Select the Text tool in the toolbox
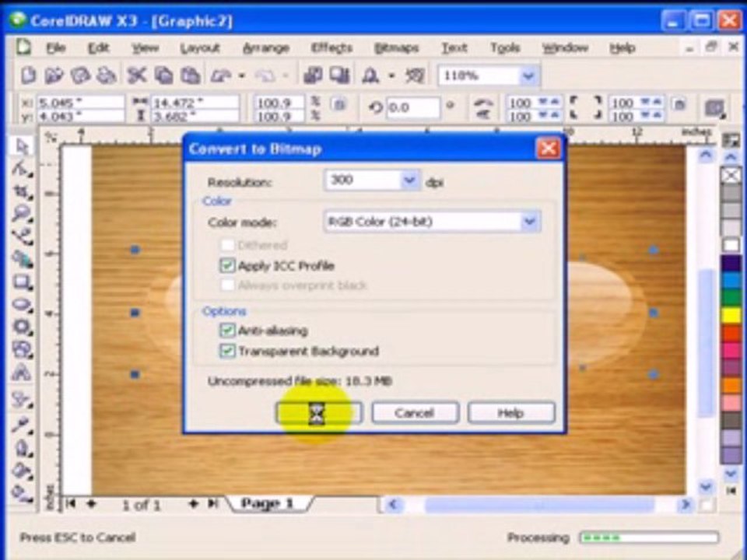The height and width of the screenshot is (560, 747). pyautogui.click(x=22, y=372)
